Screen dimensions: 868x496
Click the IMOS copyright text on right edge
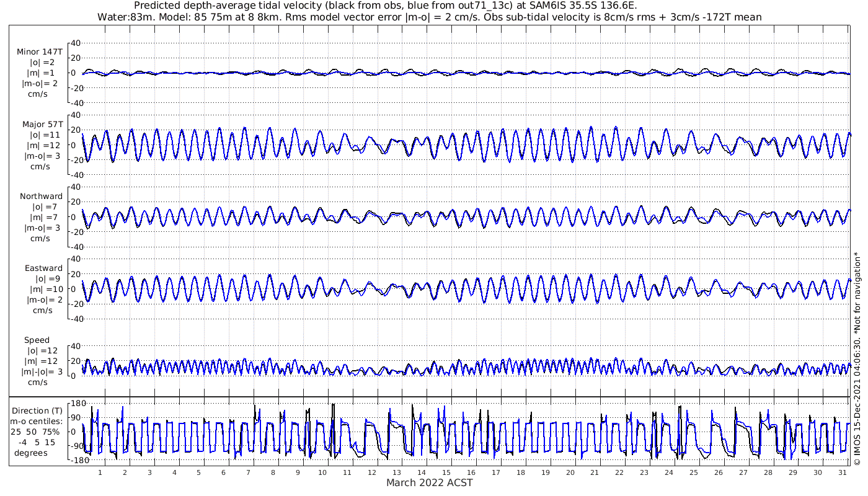pos(857,358)
